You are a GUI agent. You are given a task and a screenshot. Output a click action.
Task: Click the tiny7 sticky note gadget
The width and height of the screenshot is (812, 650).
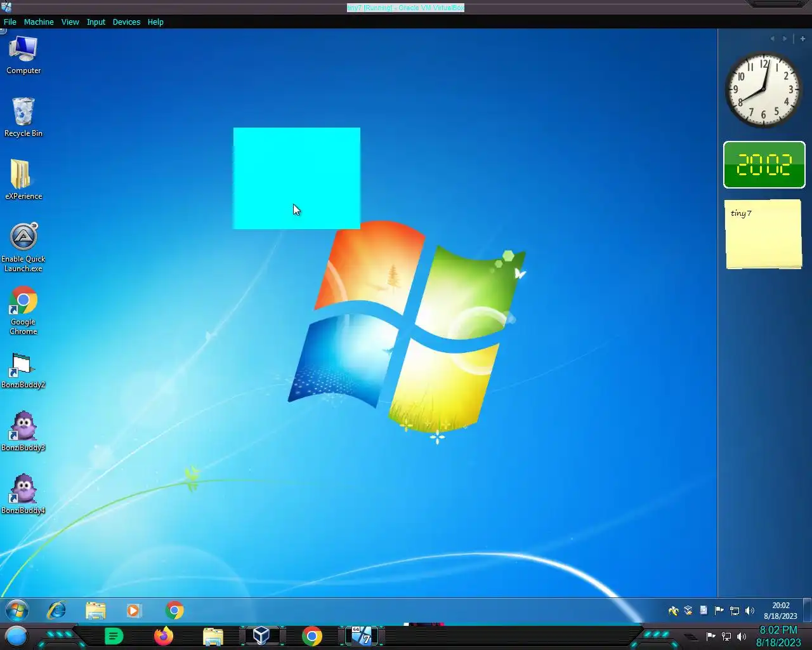pyautogui.click(x=764, y=234)
